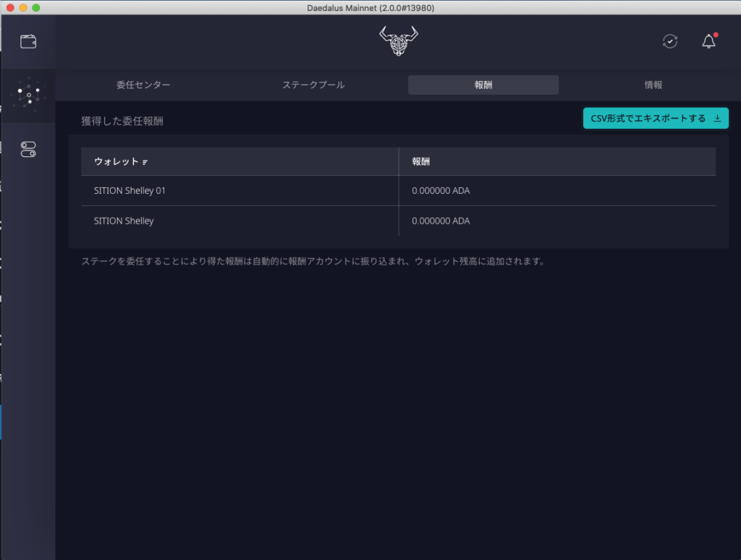Select the SITION Shelley 01 wallet row
This screenshot has height=560, width=741.
coord(130,191)
